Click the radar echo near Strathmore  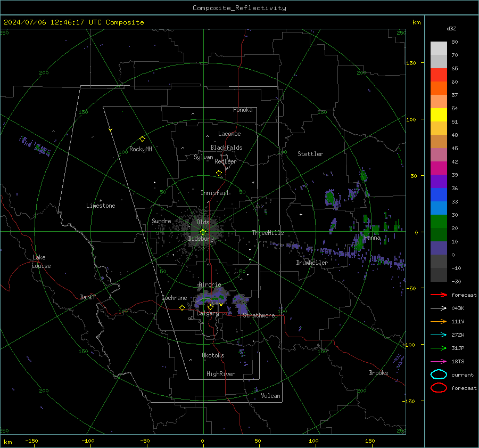(241, 303)
